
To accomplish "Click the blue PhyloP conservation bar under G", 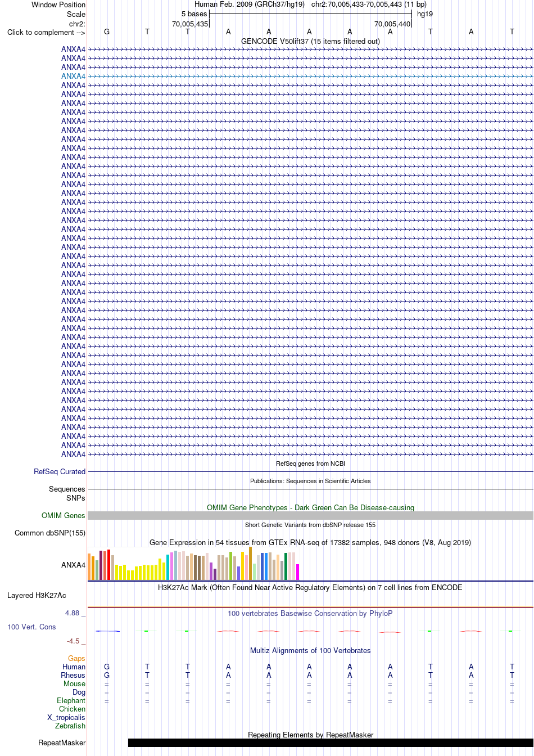I will point(107,631).
